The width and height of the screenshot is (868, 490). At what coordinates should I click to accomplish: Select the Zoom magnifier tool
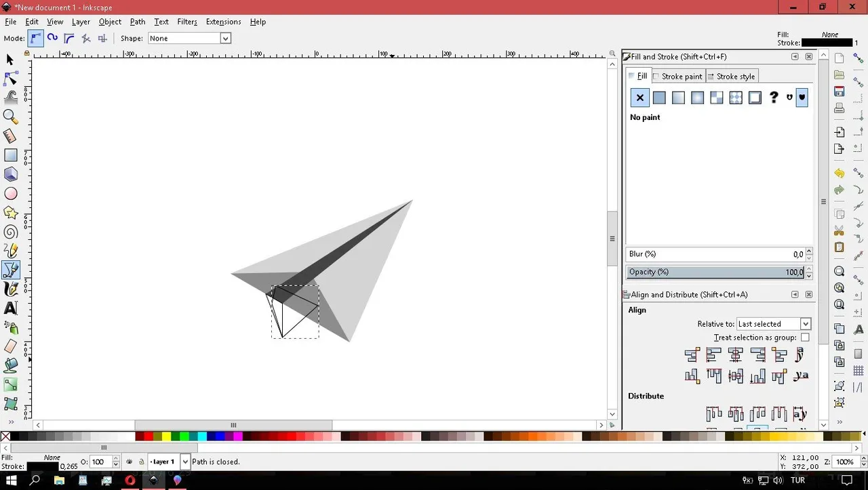(x=10, y=117)
